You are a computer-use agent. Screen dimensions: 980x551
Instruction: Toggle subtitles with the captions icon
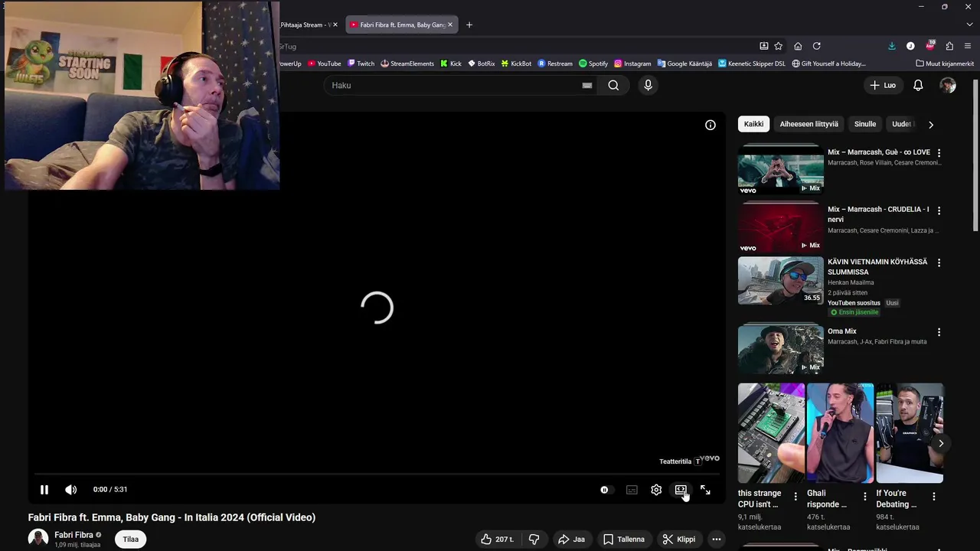632,490
